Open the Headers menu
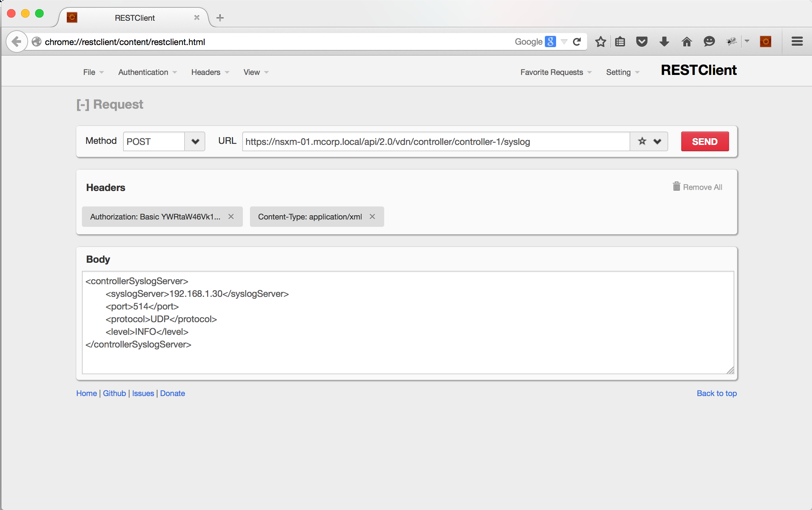 click(x=210, y=72)
